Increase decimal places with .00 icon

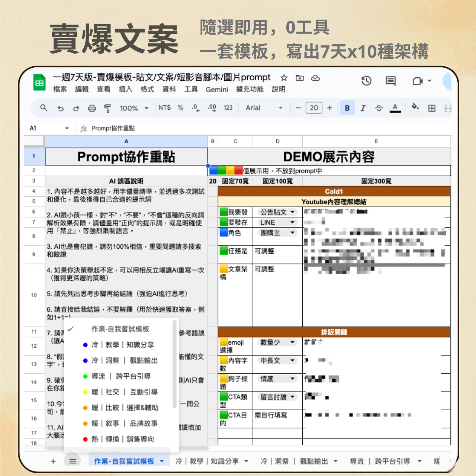(211, 108)
